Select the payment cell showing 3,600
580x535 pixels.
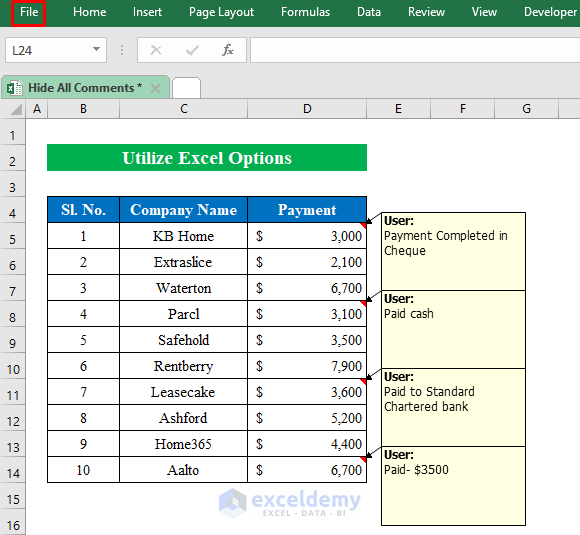(x=307, y=392)
